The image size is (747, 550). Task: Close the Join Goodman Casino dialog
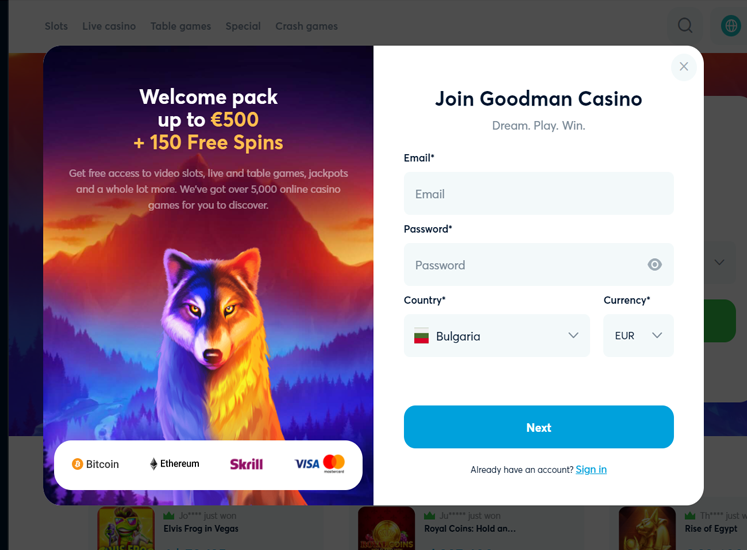(x=684, y=67)
